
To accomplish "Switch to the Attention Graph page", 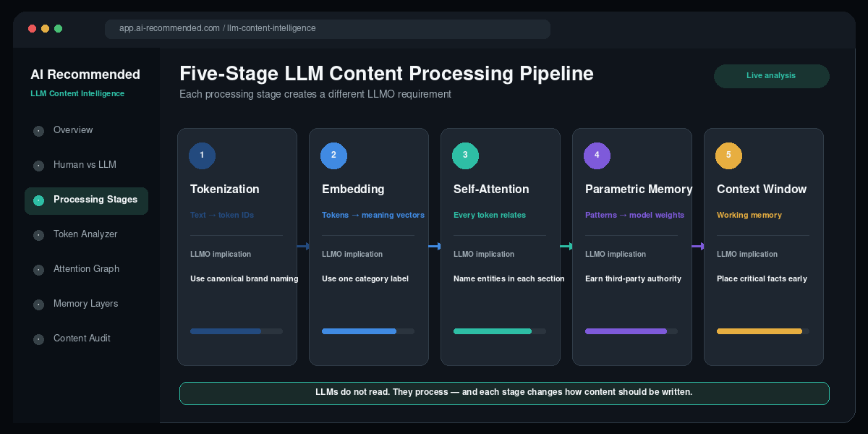I will pyautogui.click(x=86, y=269).
